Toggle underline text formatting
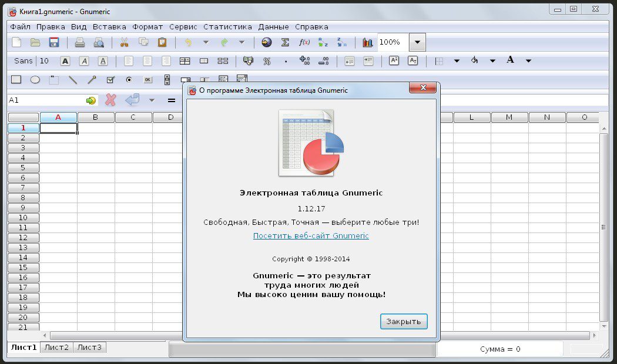The image size is (617, 364). (103, 61)
